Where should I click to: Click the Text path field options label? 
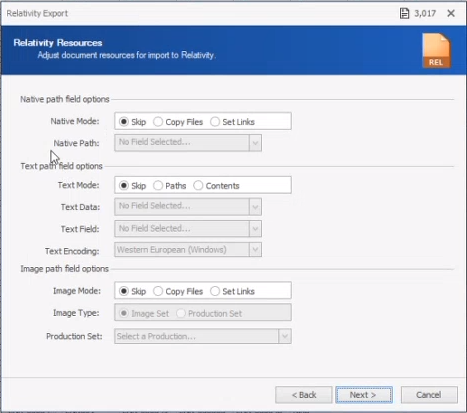[61, 166]
